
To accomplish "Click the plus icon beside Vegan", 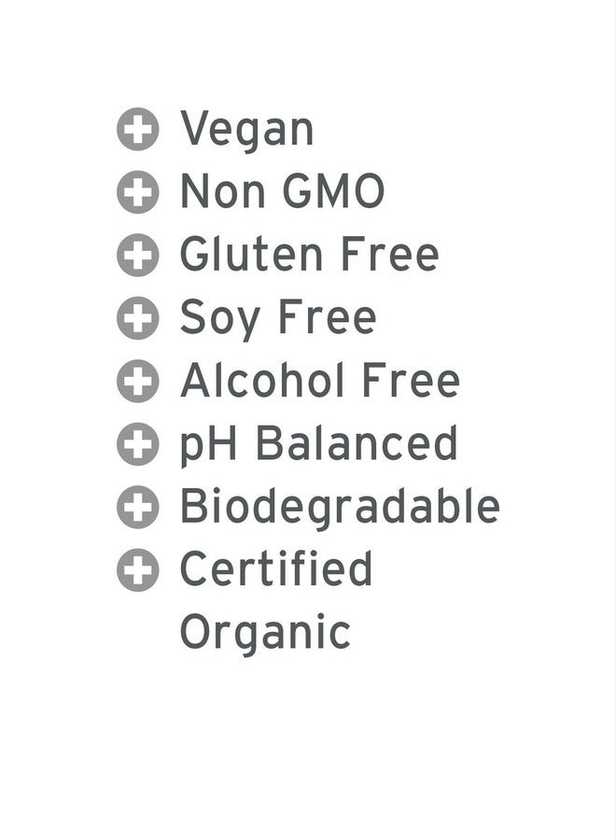I will pyautogui.click(x=137, y=130).
